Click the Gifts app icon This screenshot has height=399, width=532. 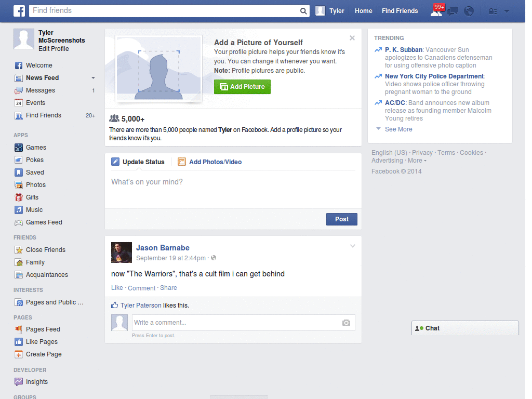19,197
